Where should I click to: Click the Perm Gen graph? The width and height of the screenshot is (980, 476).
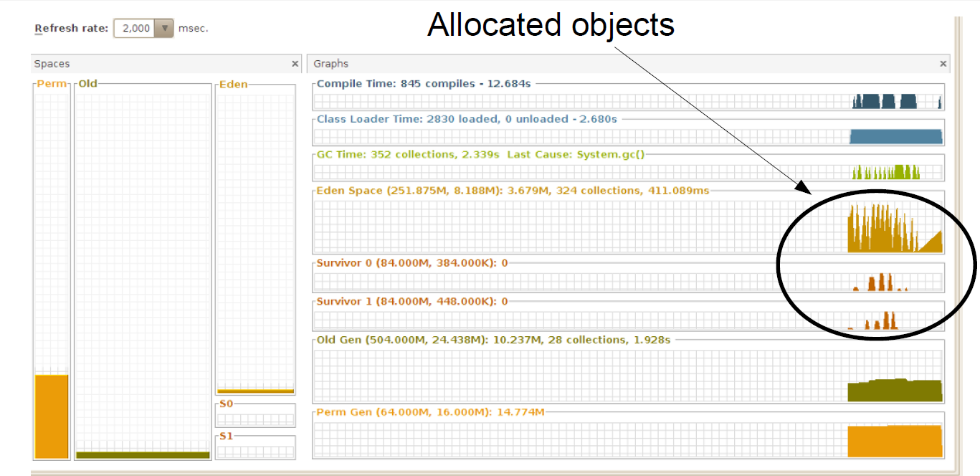point(628,439)
